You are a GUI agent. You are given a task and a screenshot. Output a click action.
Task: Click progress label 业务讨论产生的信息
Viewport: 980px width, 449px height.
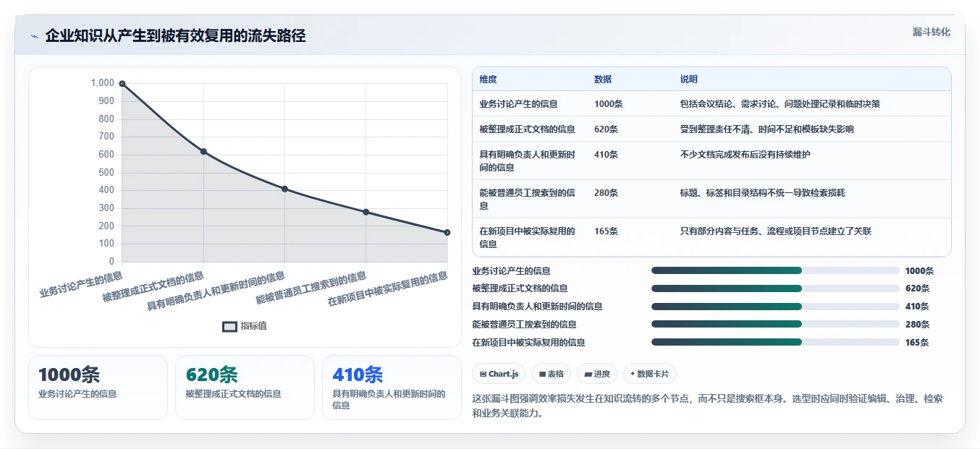click(x=511, y=270)
